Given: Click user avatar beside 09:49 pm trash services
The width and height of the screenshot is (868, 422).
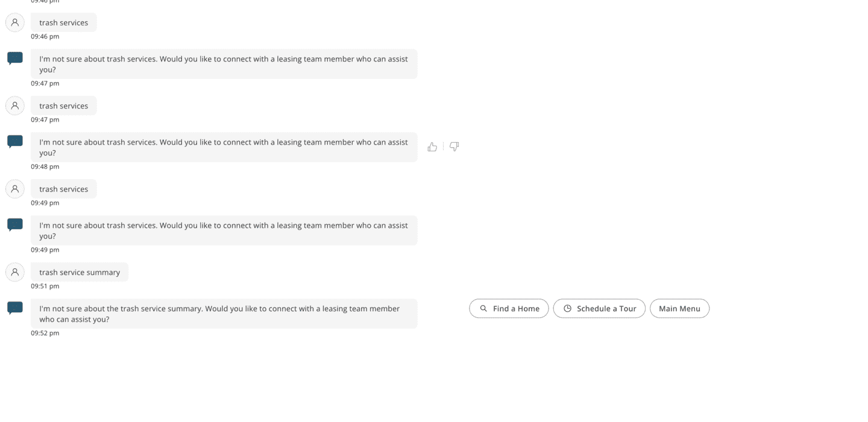Looking at the screenshot, I should [x=15, y=189].
